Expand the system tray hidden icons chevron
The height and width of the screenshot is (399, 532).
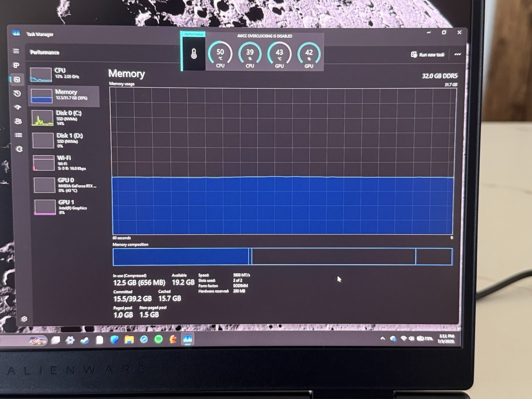point(383,338)
